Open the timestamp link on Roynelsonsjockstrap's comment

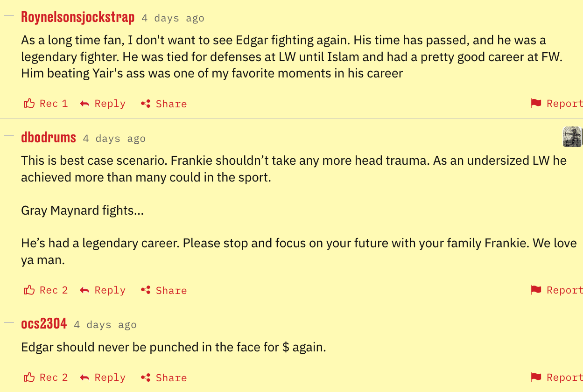(x=173, y=18)
